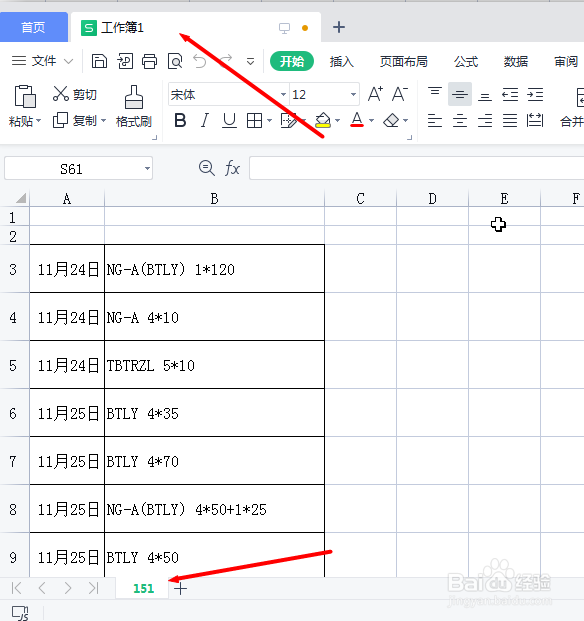Open the font size 12 dropdown
584x621 pixels.
[x=353, y=94]
